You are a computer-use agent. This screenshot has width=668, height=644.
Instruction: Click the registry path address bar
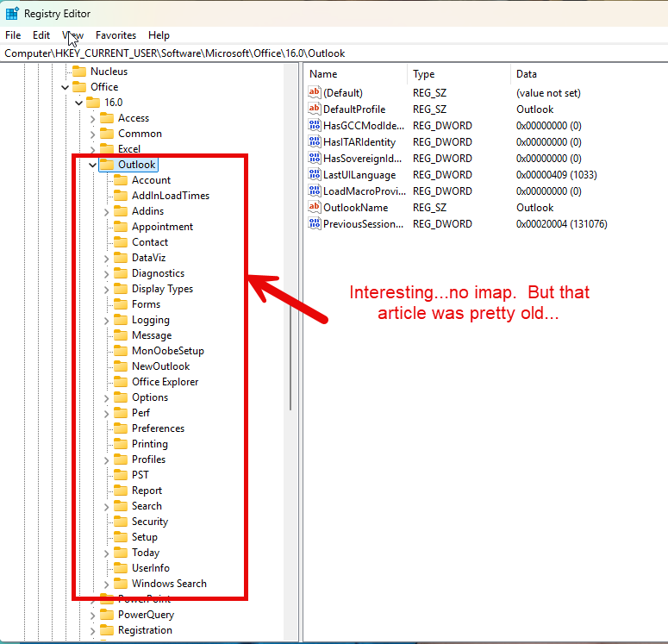pos(334,53)
